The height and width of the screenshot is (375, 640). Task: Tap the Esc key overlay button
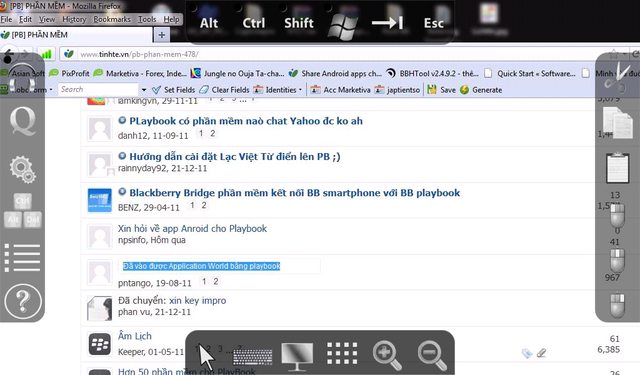(433, 23)
